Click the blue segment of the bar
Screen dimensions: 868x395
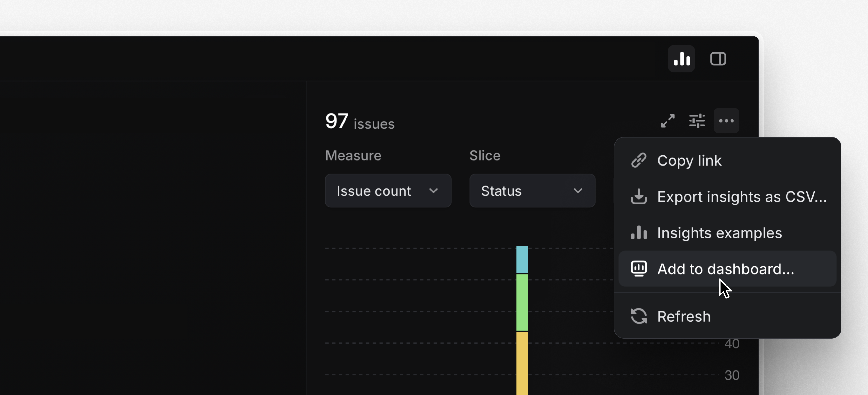click(522, 259)
